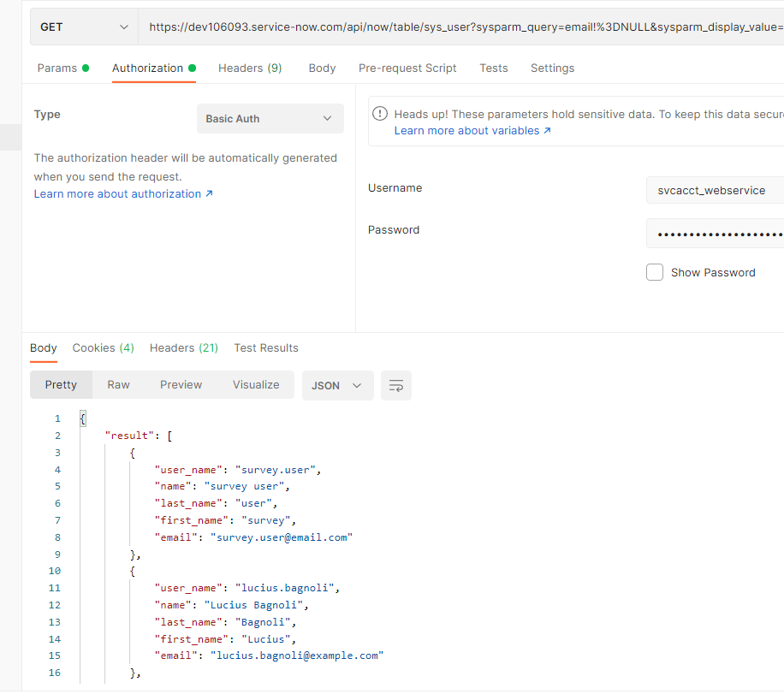Click the request URL field
This screenshot has width=784, height=700.
pyautogui.click(x=461, y=27)
